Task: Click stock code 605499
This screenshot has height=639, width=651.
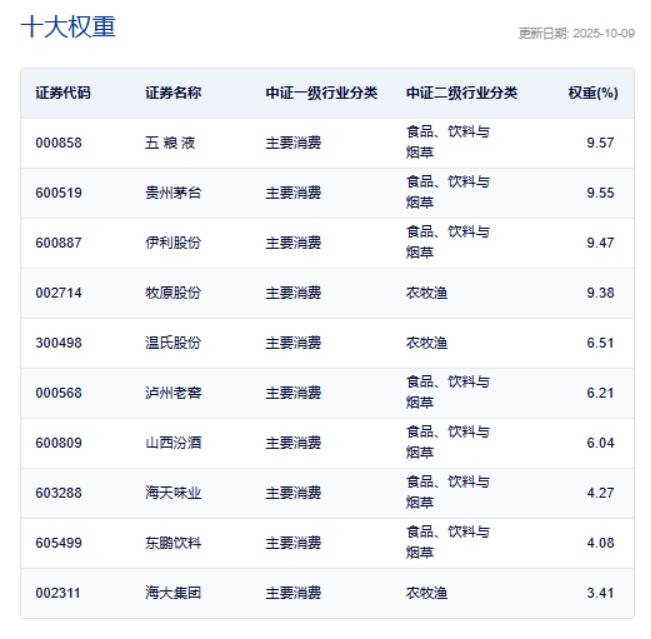Action: [59, 543]
